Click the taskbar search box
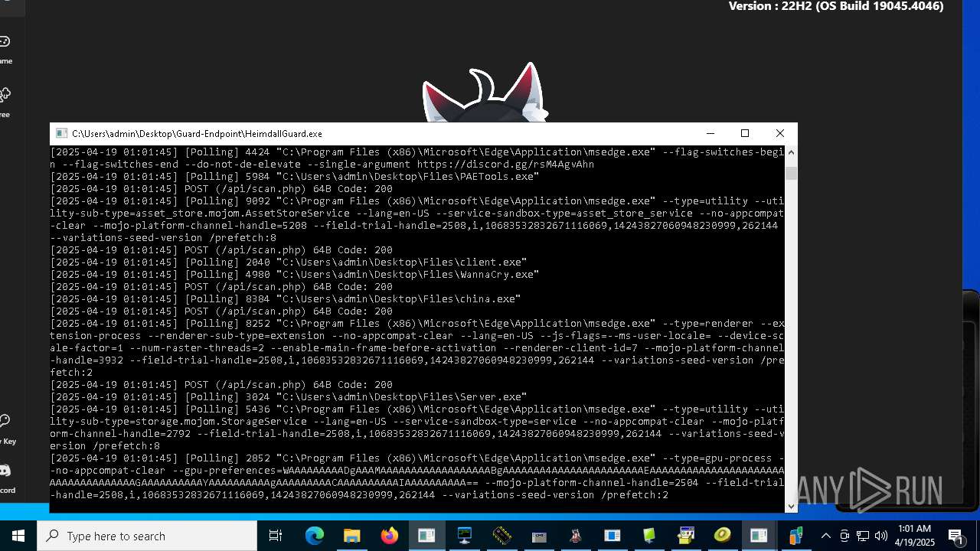 (x=147, y=536)
